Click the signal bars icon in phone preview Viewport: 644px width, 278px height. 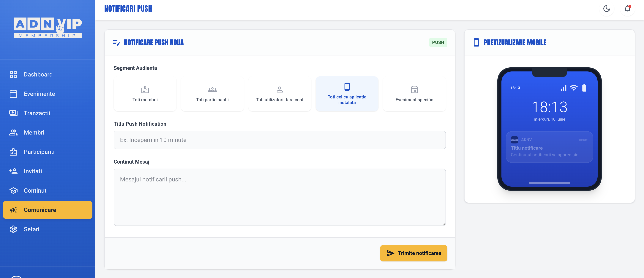click(563, 88)
